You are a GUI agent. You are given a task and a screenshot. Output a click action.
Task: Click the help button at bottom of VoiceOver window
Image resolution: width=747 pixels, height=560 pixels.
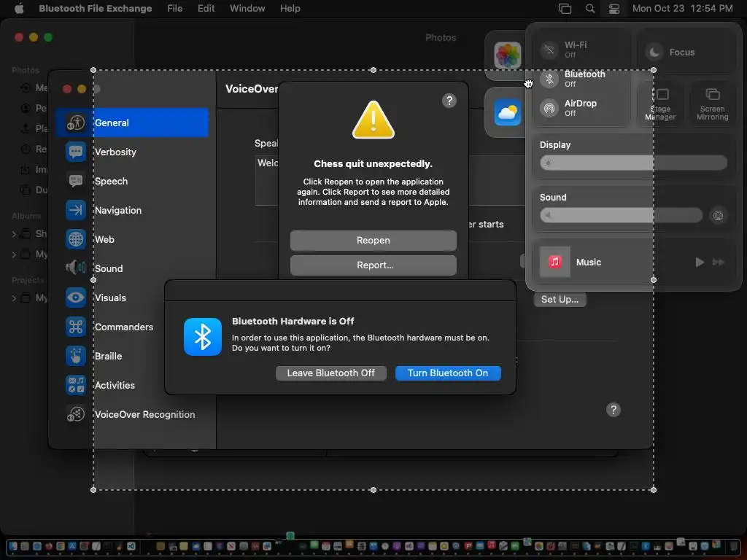tap(613, 410)
